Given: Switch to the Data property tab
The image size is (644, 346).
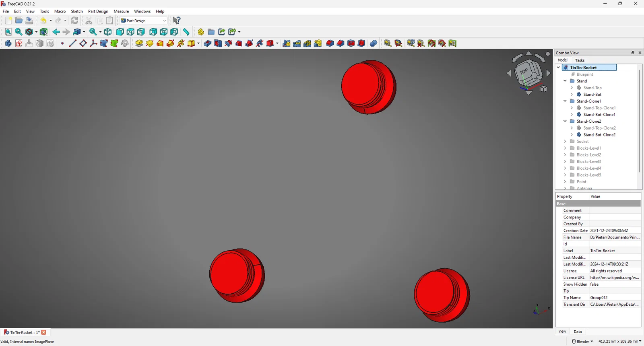Looking at the screenshot, I should (x=578, y=332).
